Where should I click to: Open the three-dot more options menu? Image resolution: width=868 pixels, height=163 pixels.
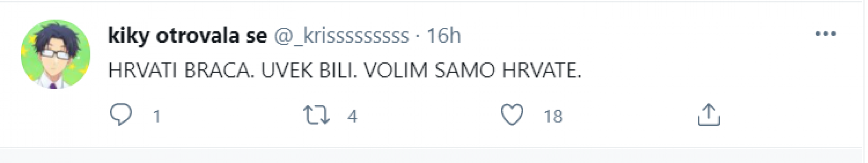click(825, 34)
